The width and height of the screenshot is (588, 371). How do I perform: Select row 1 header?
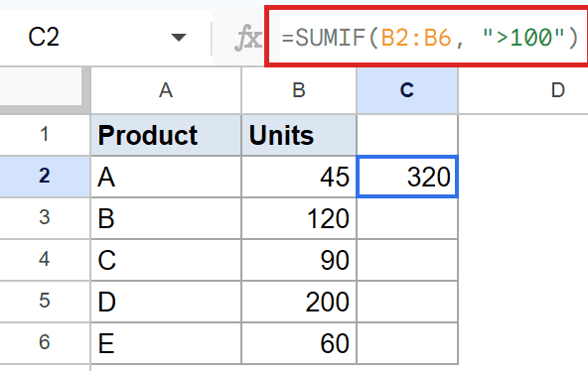45,134
